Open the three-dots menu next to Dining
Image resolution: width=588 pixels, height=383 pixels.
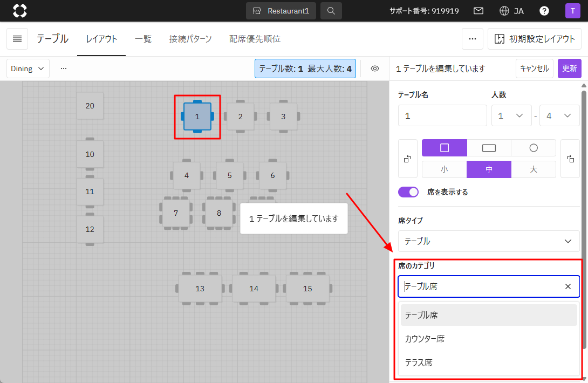click(x=63, y=69)
